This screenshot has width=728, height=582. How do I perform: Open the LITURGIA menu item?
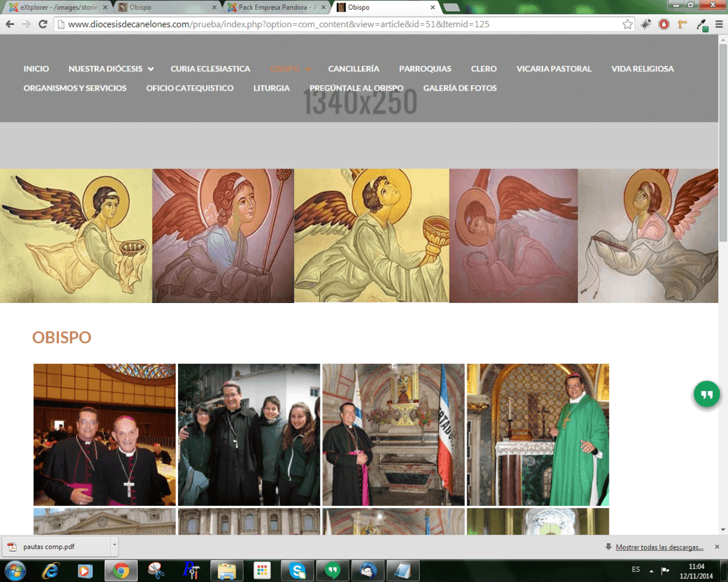(271, 88)
